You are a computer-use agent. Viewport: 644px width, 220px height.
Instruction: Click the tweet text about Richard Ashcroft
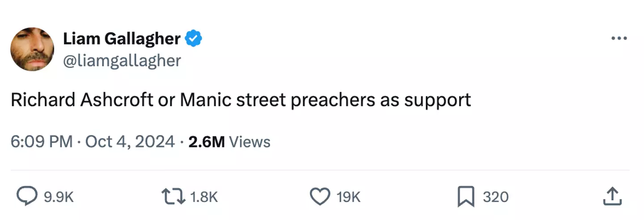[241, 100]
